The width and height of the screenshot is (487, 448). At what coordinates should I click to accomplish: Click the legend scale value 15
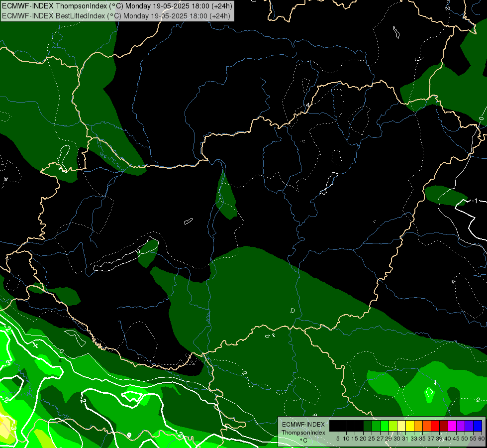355,439
